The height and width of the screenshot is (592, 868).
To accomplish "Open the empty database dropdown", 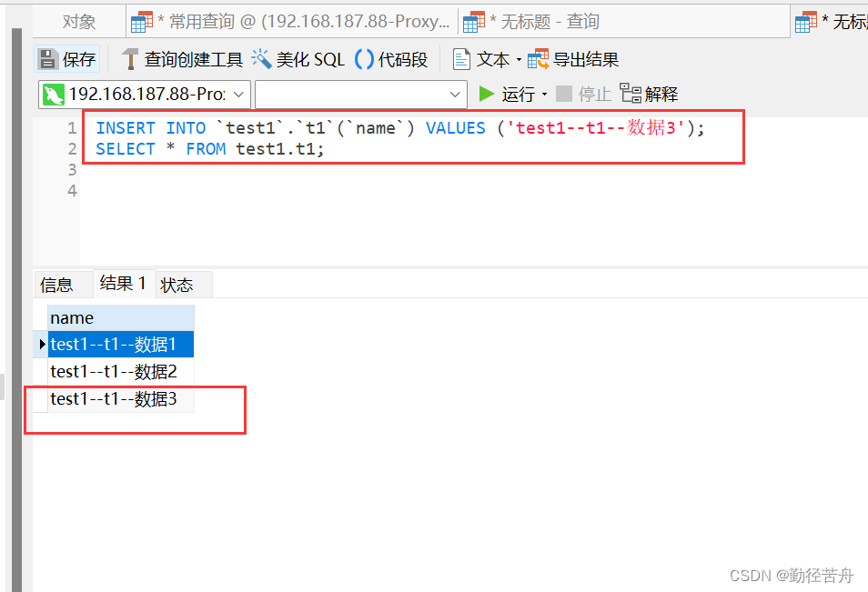I will (x=361, y=95).
